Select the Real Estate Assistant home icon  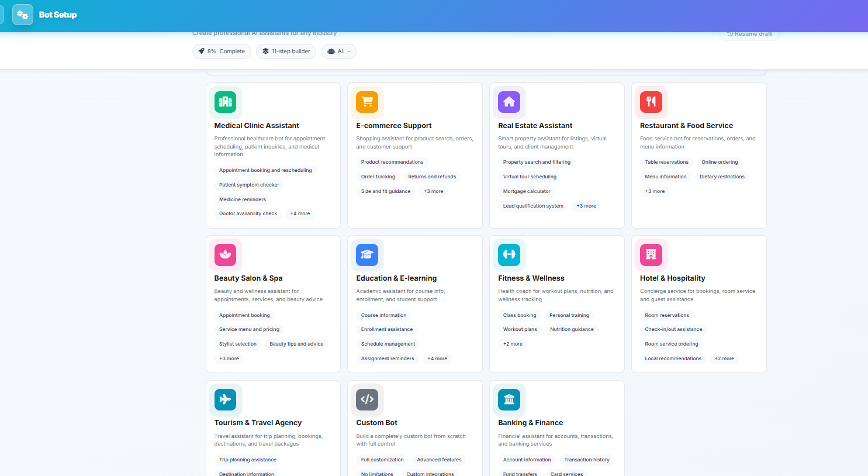click(x=509, y=102)
